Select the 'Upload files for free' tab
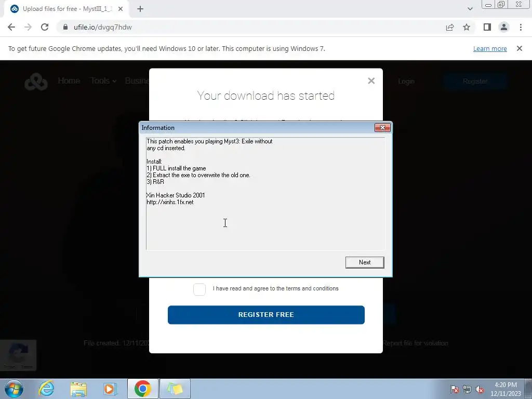The width and height of the screenshot is (532, 399). 66,9
